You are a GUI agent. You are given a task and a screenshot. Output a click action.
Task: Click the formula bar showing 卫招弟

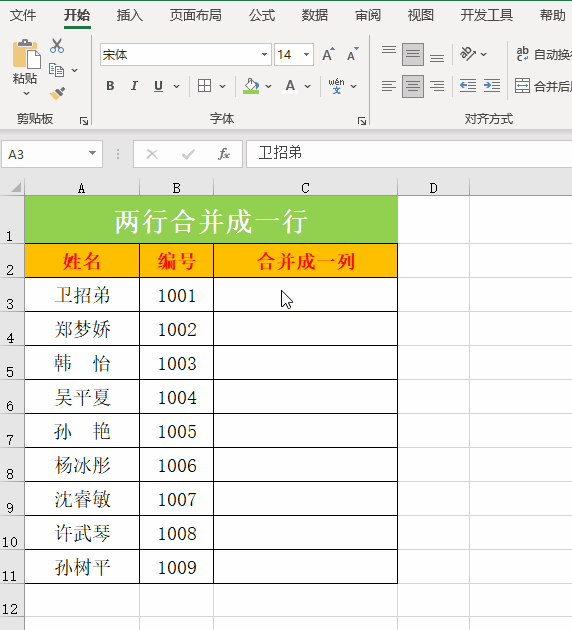[x=409, y=153]
